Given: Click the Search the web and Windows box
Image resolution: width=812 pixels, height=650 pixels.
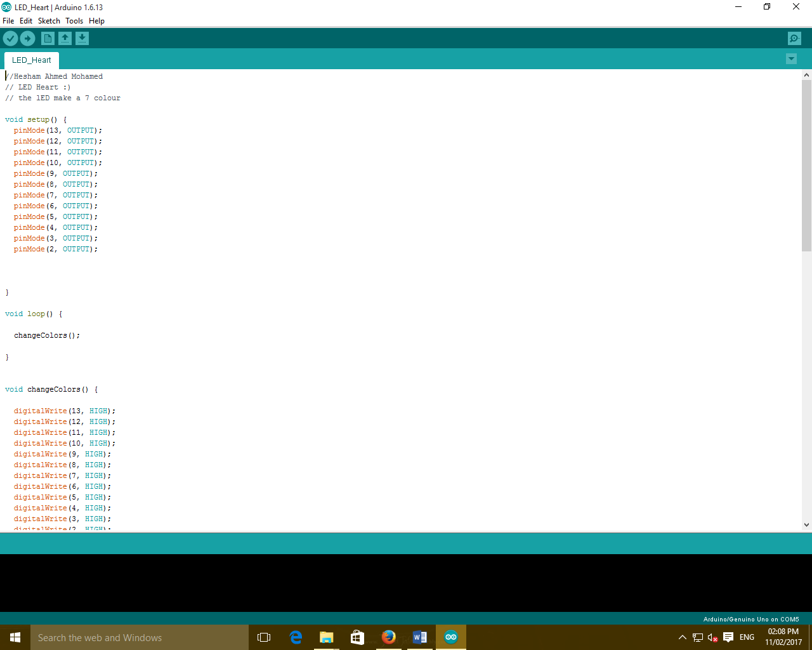Looking at the screenshot, I should 140,637.
